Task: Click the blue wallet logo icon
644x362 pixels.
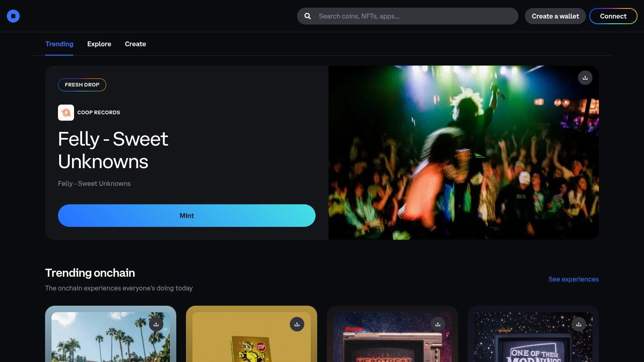Action: (13, 16)
